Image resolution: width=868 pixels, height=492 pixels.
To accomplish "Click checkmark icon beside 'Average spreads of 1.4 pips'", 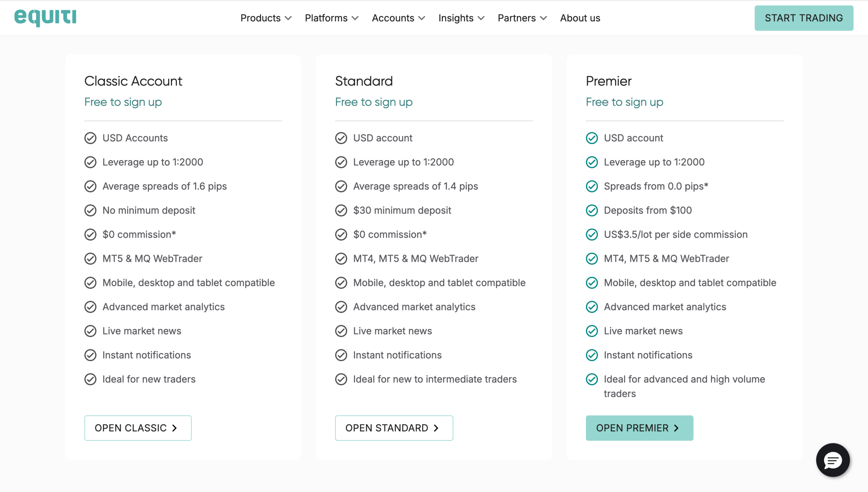I will 341,186.
